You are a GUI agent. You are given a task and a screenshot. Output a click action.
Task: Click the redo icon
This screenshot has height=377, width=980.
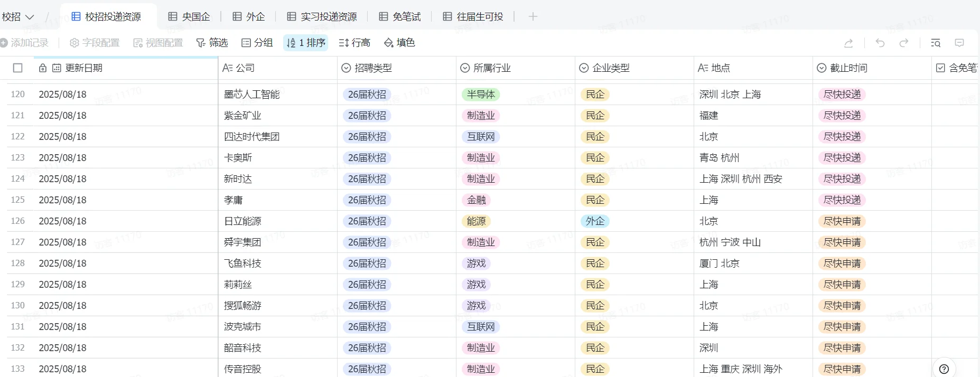(904, 43)
